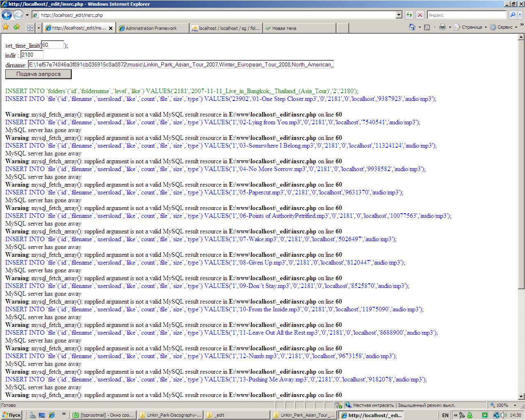The image size is (525, 420).
Task: Open the tab list dropdown arrow
Action: coord(39,28)
